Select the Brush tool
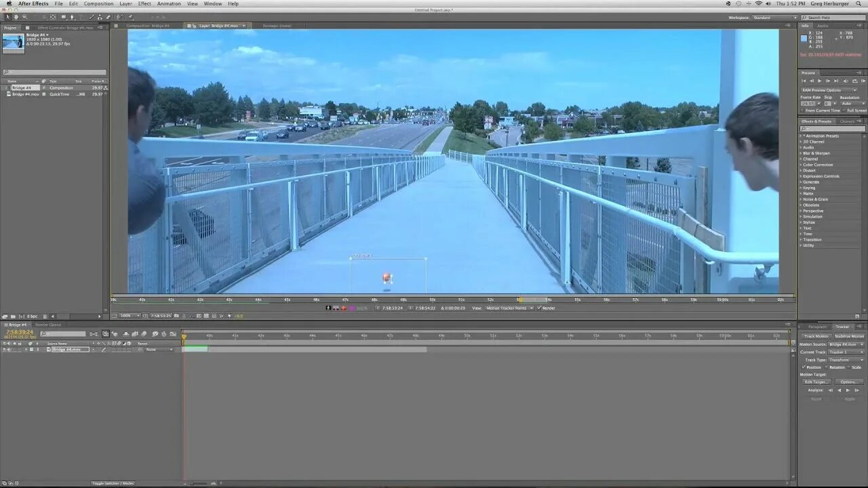Image resolution: width=868 pixels, height=488 pixels. [92, 17]
